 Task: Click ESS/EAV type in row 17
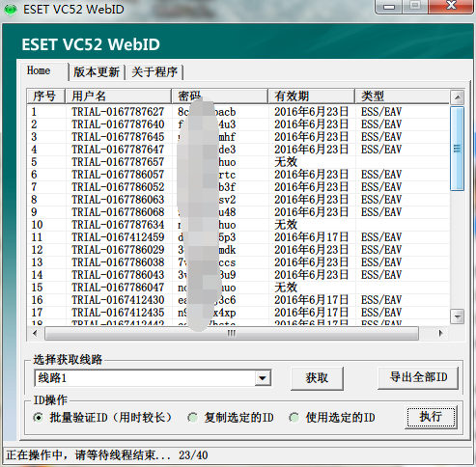(x=381, y=313)
